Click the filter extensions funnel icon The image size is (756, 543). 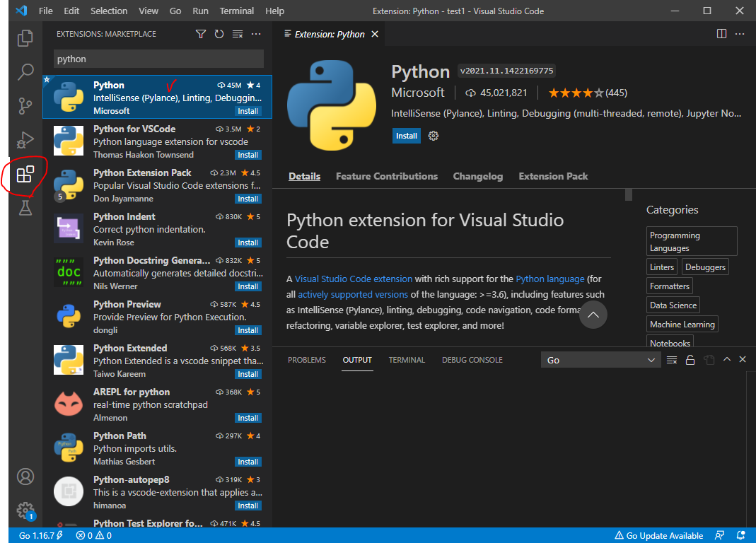click(201, 34)
